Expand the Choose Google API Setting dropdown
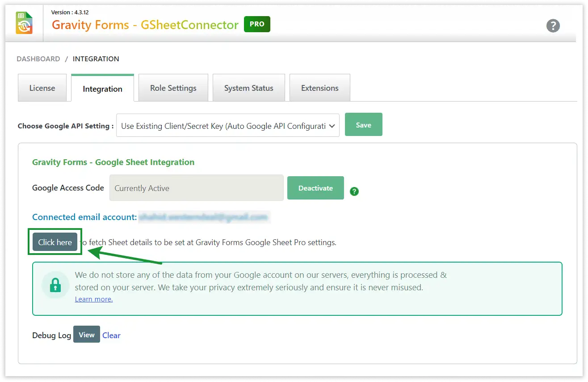Viewport: 588px width, 382px height. [228, 126]
